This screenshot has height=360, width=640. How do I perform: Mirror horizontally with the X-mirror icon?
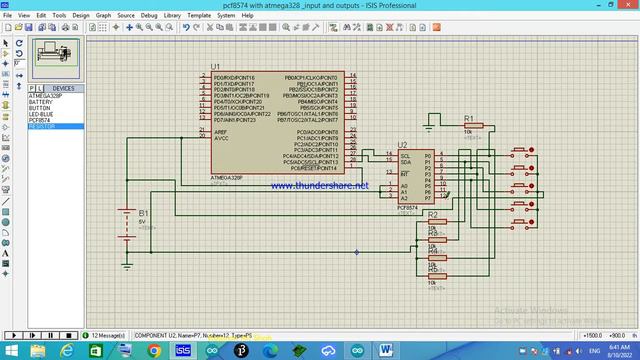point(19,76)
